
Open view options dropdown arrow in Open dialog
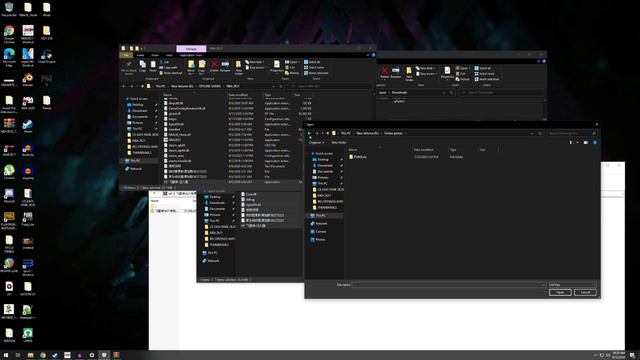(577, 142)
